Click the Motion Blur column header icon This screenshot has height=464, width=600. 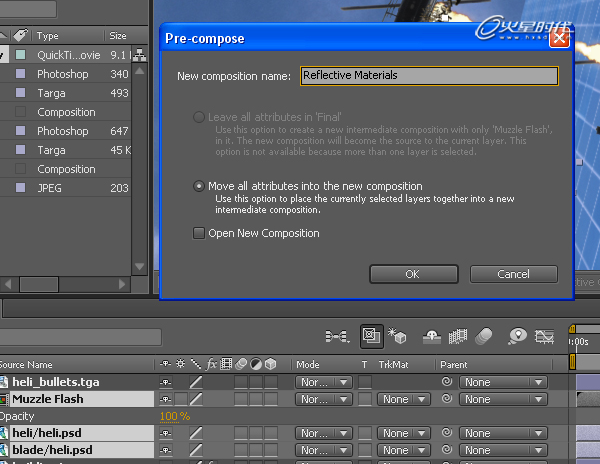point(241,364)
